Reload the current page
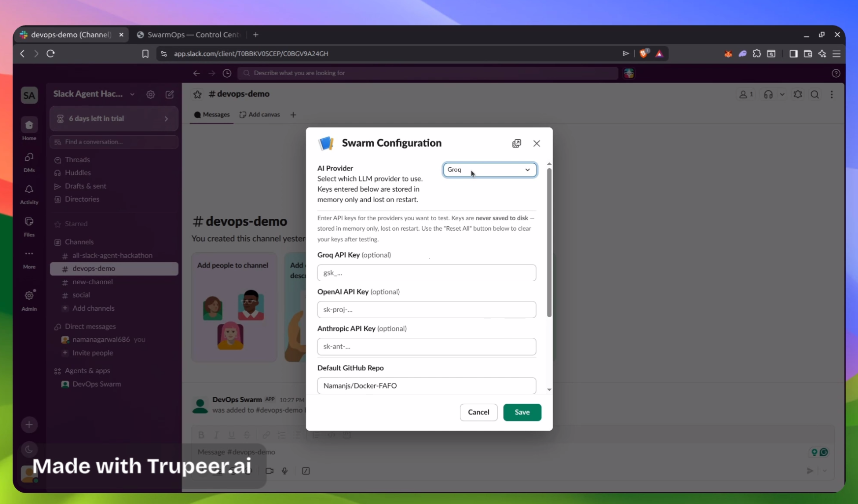 (51, 54)
